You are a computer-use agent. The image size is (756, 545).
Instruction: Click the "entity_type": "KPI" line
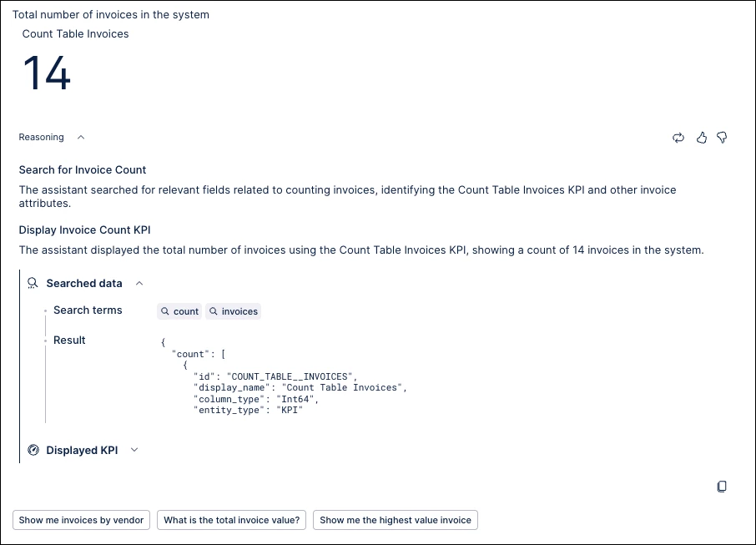tap(248, 410)
